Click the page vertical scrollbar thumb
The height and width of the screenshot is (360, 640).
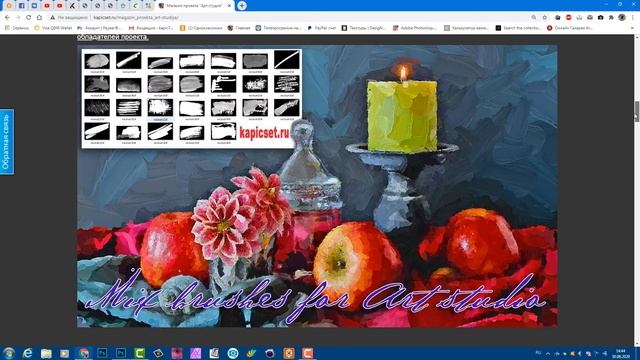(637, 111)
